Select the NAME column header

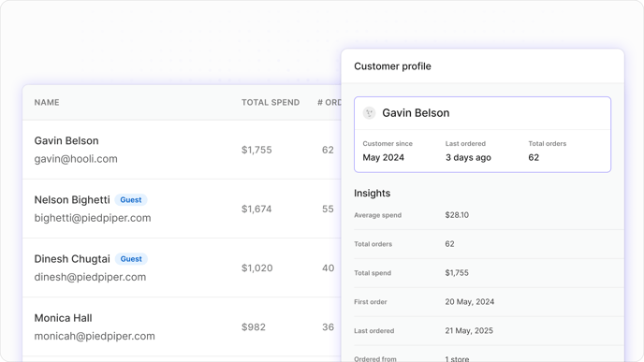tap(47, 102)
